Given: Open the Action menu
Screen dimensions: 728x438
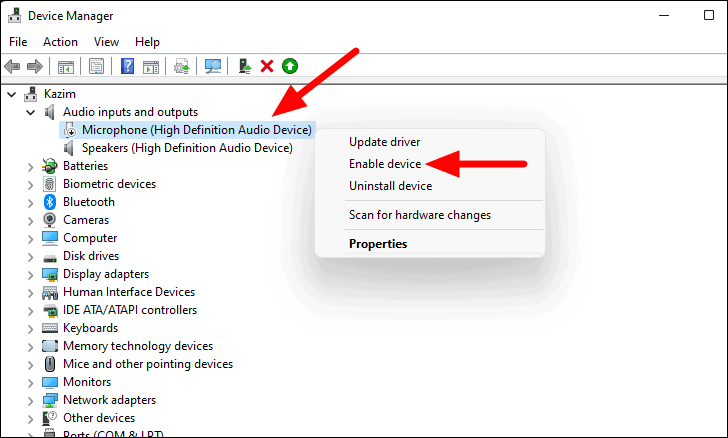Looking at the screenshot, I should [x=60, y=42].
